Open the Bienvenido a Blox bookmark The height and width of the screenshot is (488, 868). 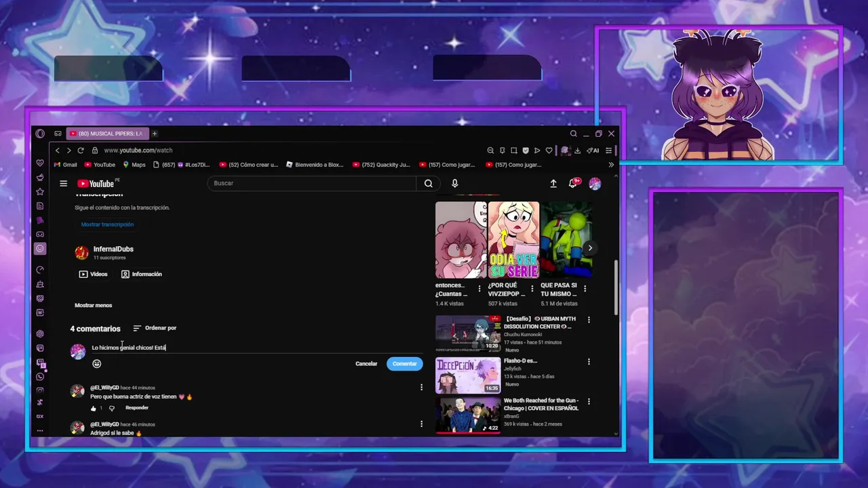[315, 165]
